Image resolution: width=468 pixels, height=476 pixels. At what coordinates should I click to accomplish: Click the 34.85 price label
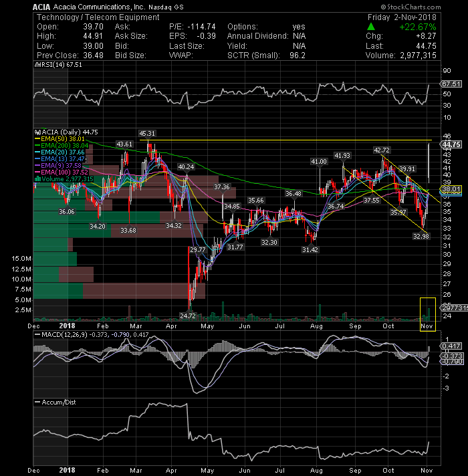(x=231, y=206)
